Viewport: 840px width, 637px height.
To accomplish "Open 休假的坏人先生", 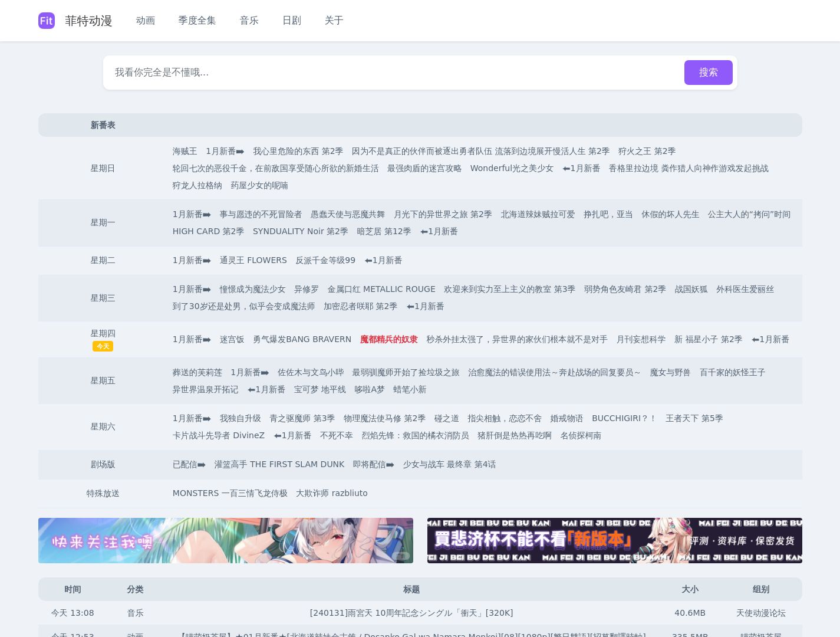I will pyautogui.click(x=670, y=215).
